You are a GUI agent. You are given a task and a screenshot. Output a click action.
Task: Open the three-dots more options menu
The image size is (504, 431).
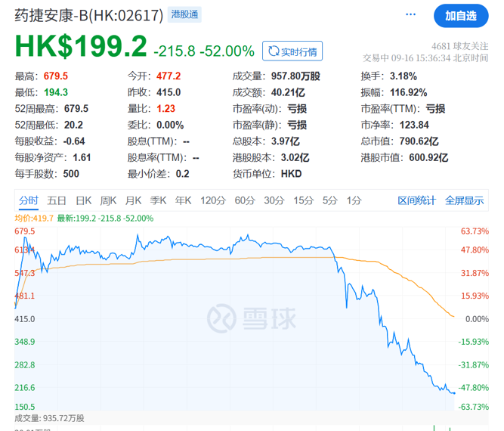410,15
